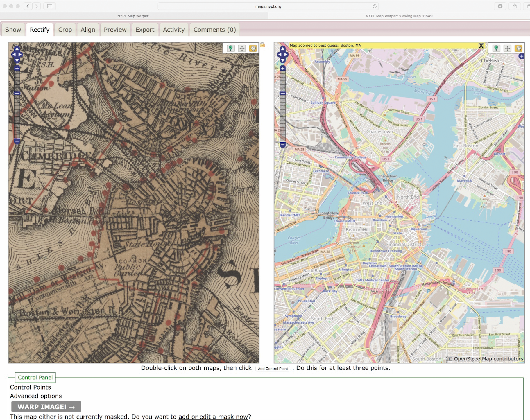Toggle the hand pan mode on the historic map
The height and width of the screenshot is (420, 530).
coord(253,49)
